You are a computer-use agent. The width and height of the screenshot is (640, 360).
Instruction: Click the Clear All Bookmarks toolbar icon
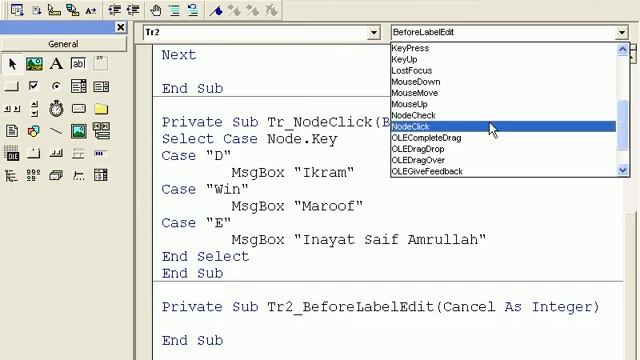(x=271, y=10)
